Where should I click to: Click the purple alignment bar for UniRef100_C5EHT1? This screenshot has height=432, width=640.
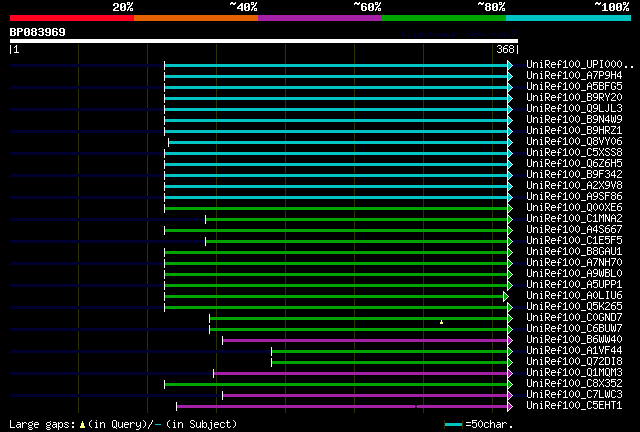pos(342,407)
